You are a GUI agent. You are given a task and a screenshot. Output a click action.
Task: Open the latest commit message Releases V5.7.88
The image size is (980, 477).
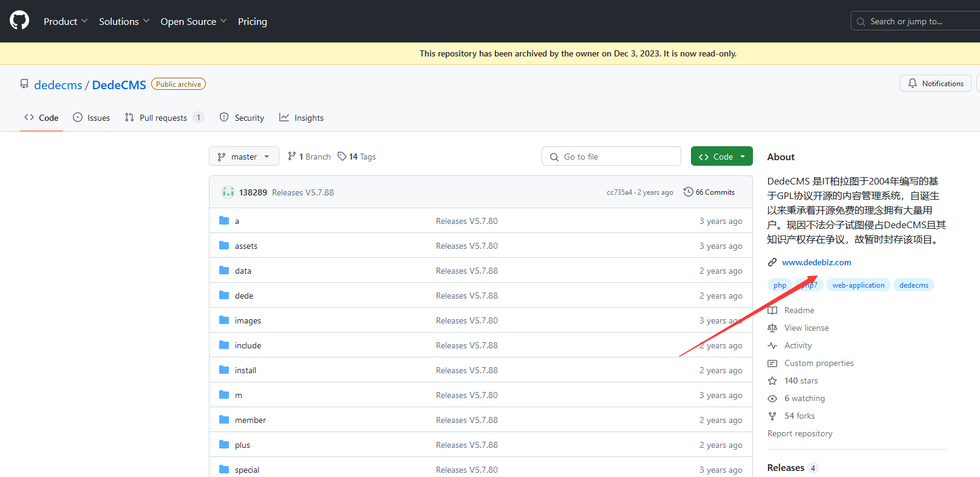[303, 192]
